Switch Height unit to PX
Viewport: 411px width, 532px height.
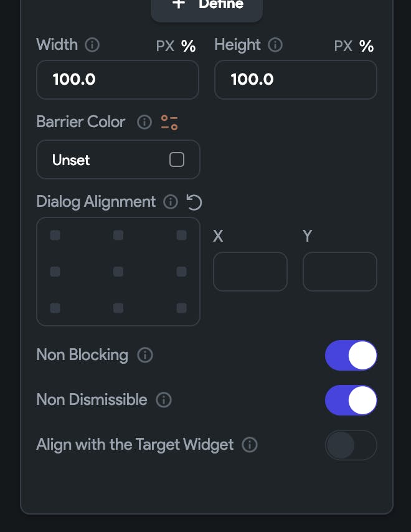[x=343, y=46]
